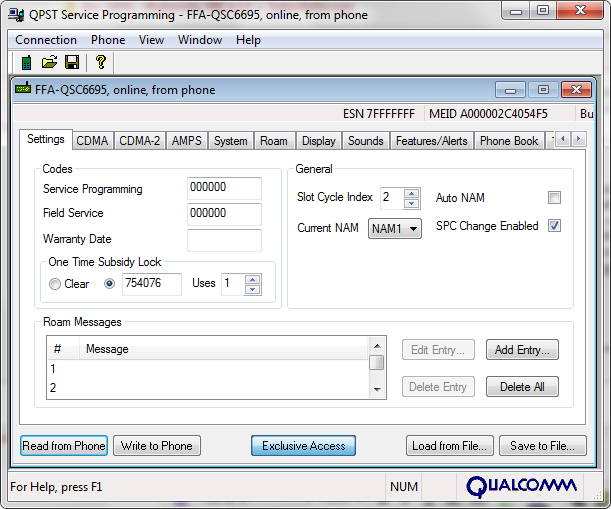Open file using the folder toolbar icon
This screenshot has width=611, height=509.
[49, 62]
